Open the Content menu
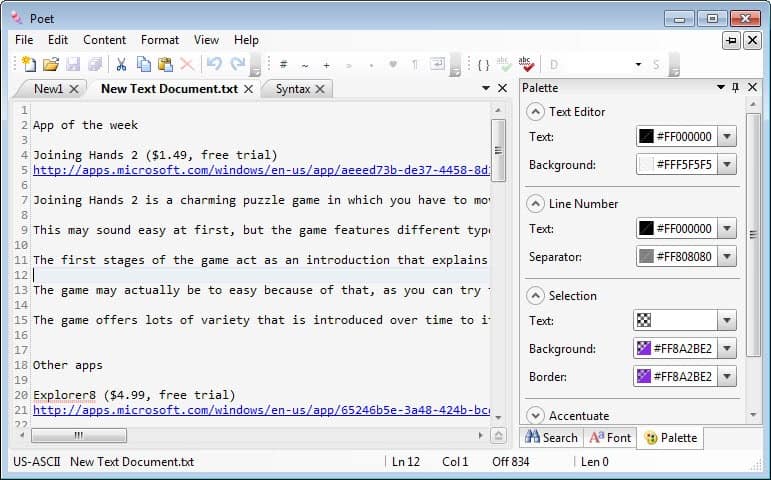The height and width of the screenshot is (480, 771). coord(104,40)
